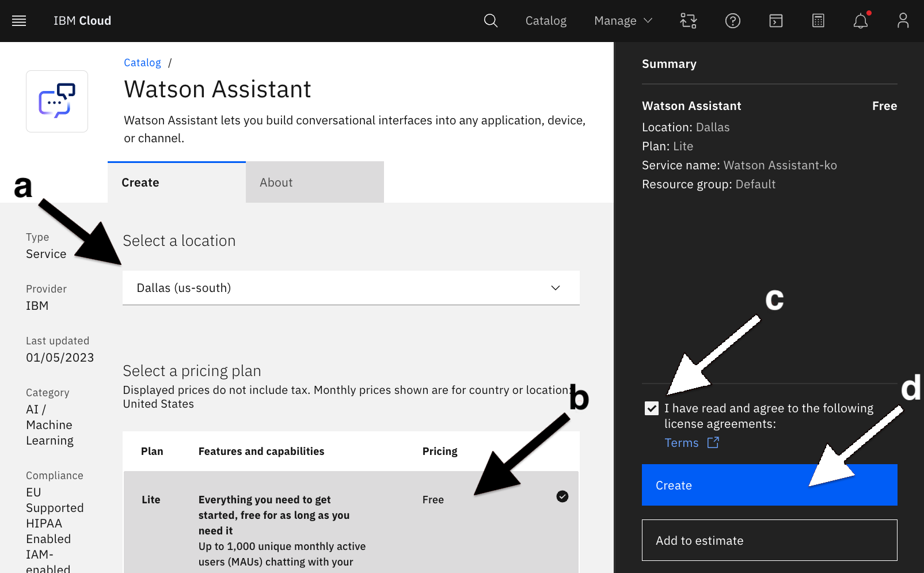Open the notifications bell icon
Screen dimensions: 924x573
point(861,21)
